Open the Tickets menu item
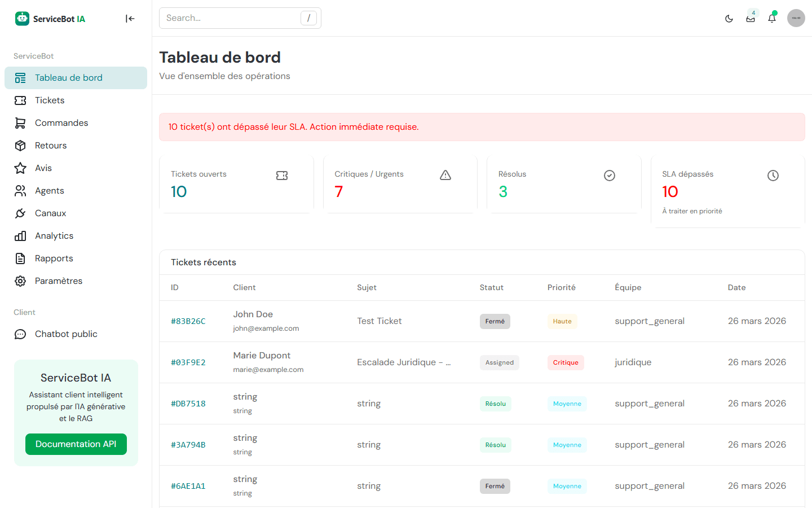The image size is (812, 508). tap(76, 100)
